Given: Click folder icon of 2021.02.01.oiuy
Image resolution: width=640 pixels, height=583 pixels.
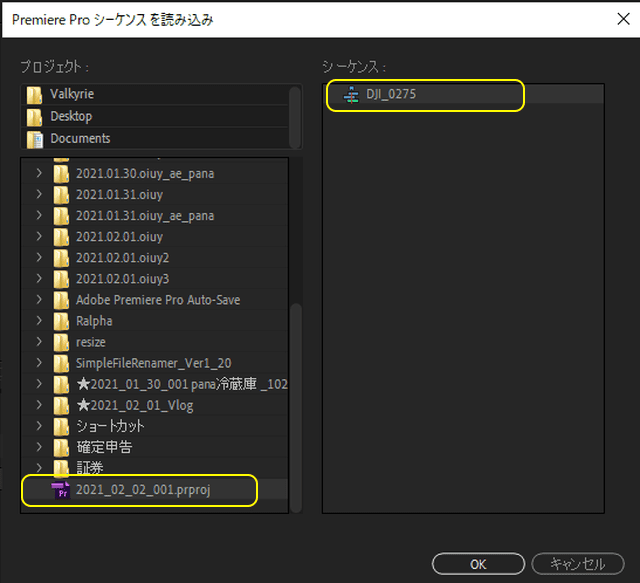Looking at the screenshot, I should coord(61,237).
